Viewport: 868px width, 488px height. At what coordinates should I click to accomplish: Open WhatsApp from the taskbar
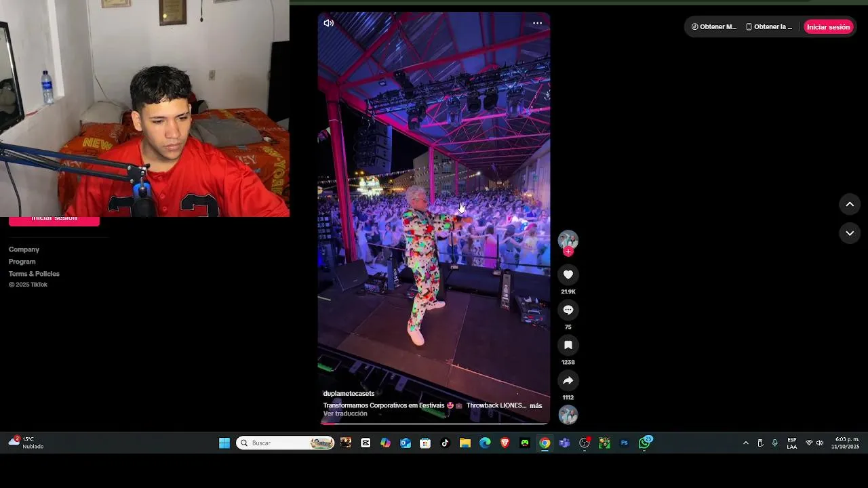pos(644,443)
